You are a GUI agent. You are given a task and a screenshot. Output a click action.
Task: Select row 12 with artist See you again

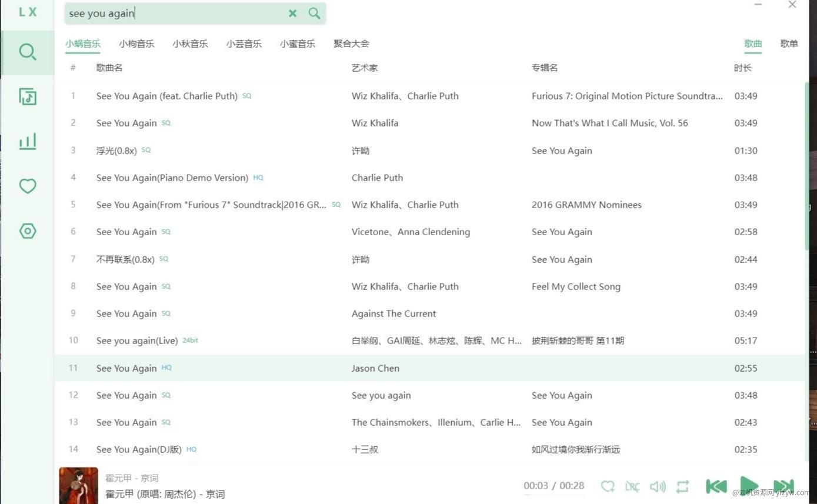tap(430, 395)
